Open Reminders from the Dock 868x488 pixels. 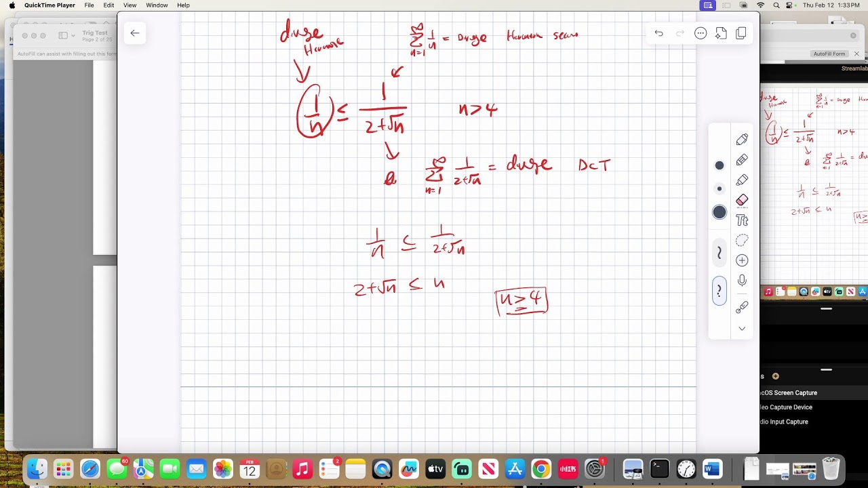[329, 469]
